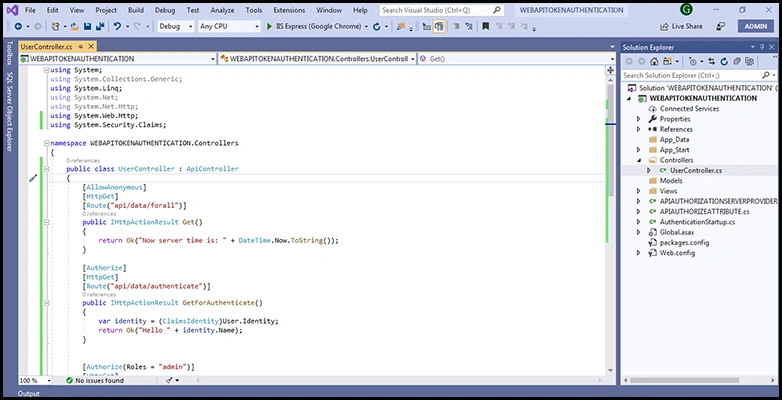The image size is (782, 400).
Task: Click the Solution Explorer Refresh icon
Action: (x=724, y=62)
